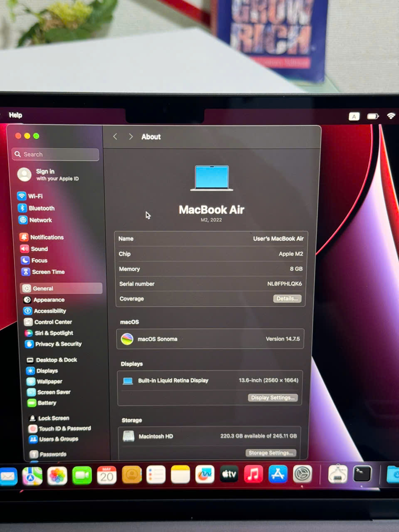
Task: Click the Version 14.7.5 text
Action: coord(283,339)
